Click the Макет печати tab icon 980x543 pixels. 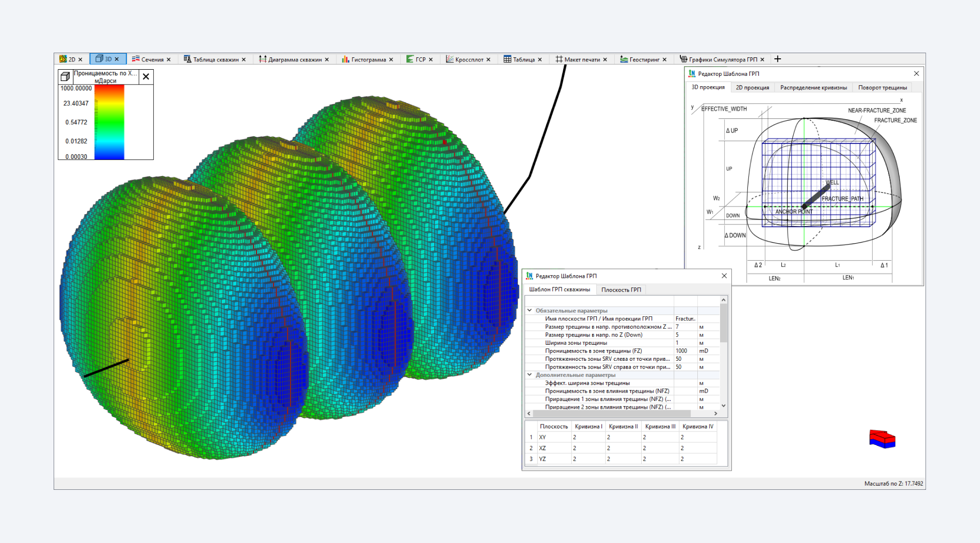(x=559, y=59)
